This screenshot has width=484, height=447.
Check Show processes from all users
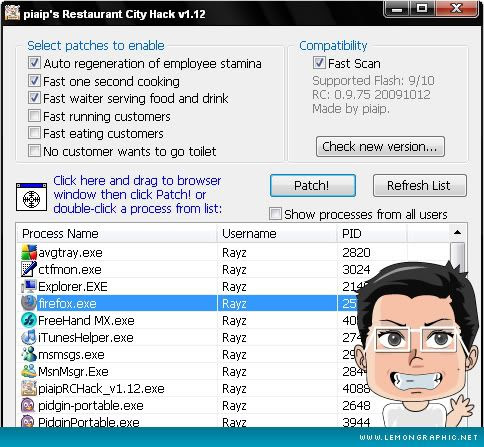click(x=275, y=214)
